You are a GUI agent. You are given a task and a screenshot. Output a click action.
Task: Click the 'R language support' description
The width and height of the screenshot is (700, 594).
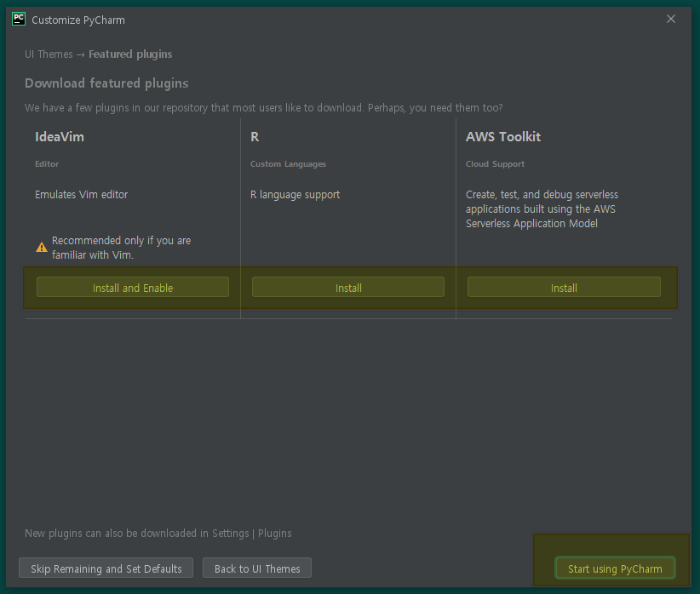[295, 195]
